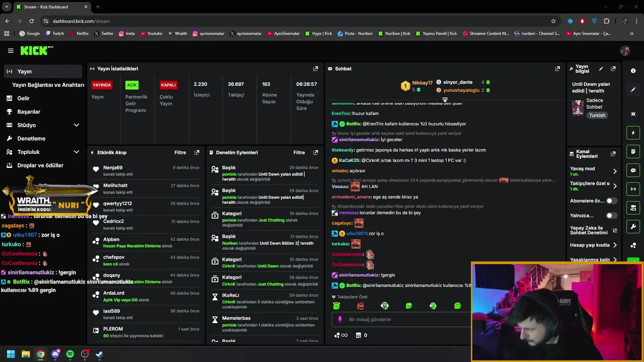Open Yapay Zeka ile Sohbet Denetimi
This screenshot has height=362, width=644.
[x=593, y=230]
